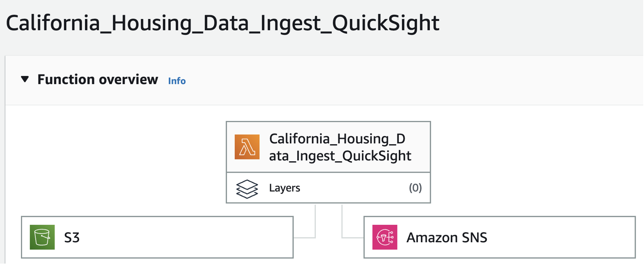This screenshot has width=644, height=267.
Task: Click empty diagram area right of function box
Action: [x=533, y=160]
